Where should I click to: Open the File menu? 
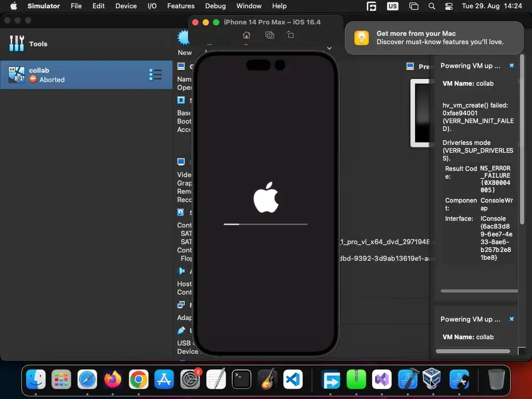pyautogui.click(x=76, y=6)
